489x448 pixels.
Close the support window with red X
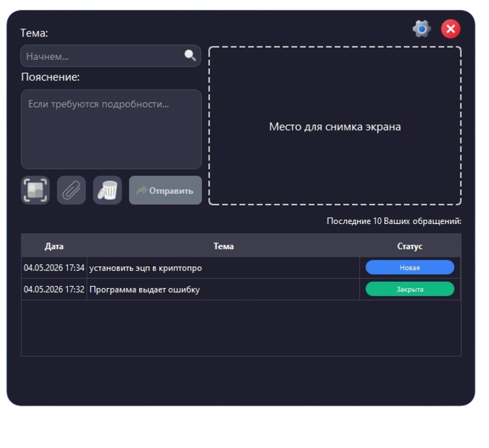pyautogui.click(x=451, y=29)
